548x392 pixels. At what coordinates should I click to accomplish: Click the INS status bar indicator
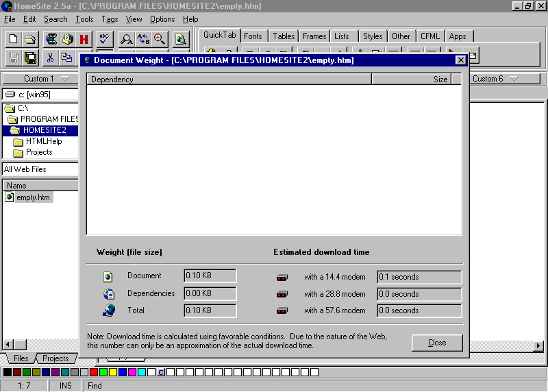[x=65, y=386]
